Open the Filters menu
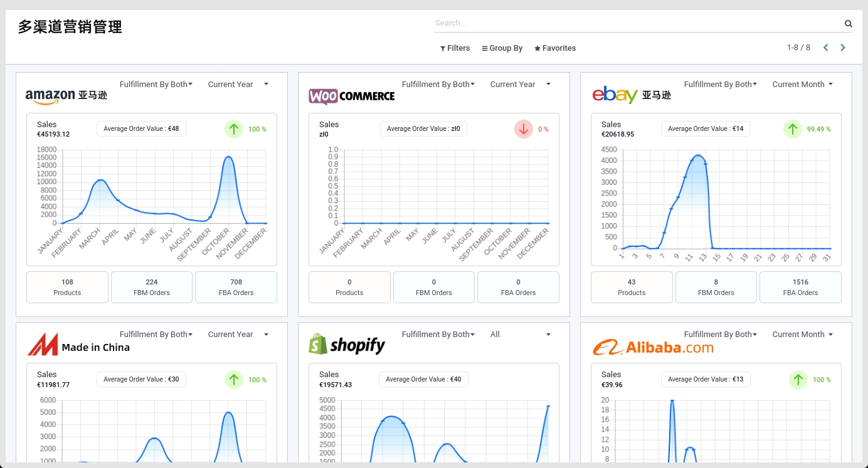Viewport: 868px width, 468px height. tap(455, 48)
